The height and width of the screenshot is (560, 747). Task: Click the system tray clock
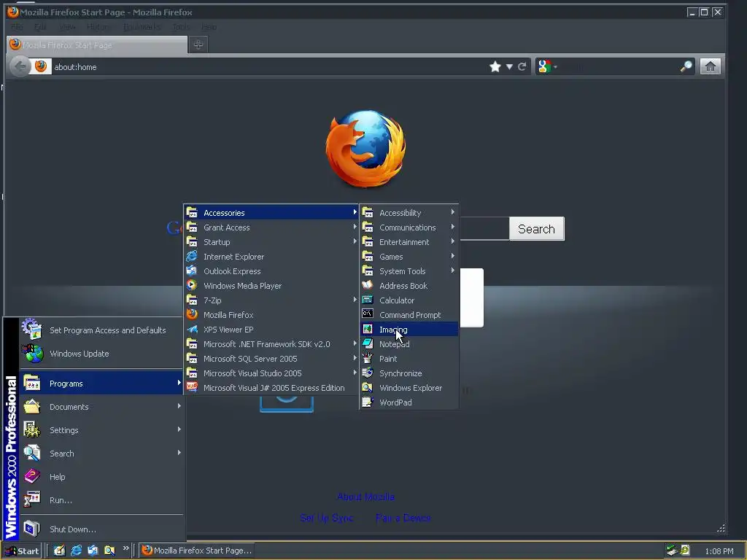tap(719, 551)
